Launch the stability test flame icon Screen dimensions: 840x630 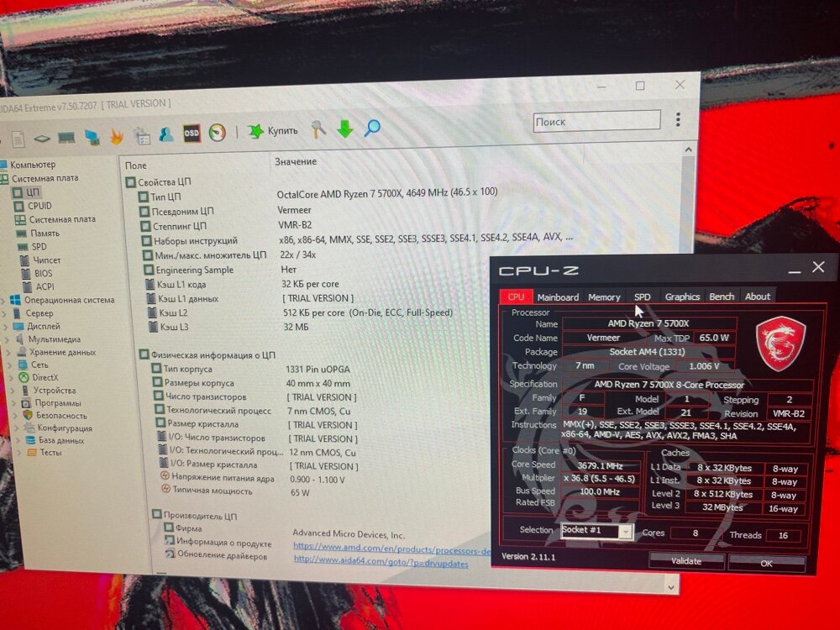pos(116,136)
